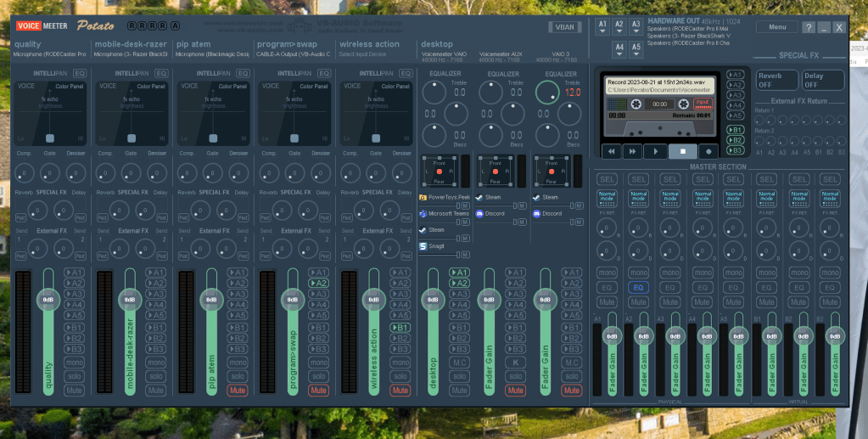Open the A1 hardware out dropdown
The width and height of the screenshot is (868, 439).
pos(602,26)
